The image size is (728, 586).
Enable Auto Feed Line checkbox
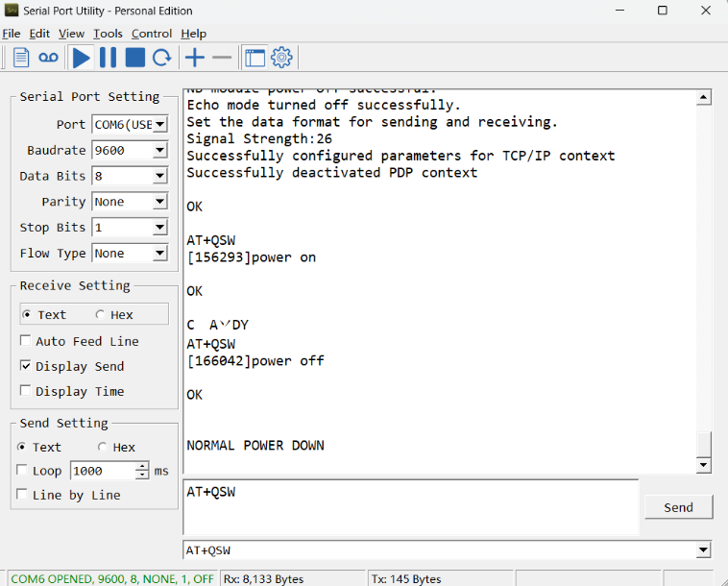tap(26, 341)
